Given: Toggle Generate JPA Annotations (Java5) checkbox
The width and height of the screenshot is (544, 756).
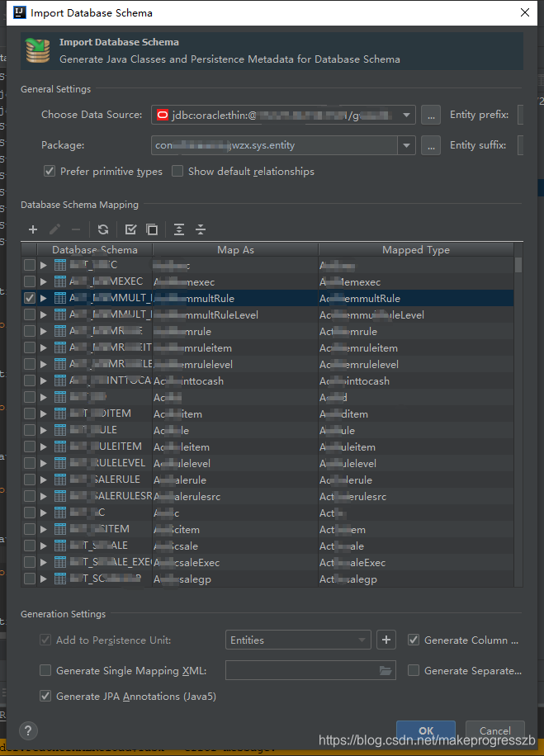Looking at the screenshot, I should [45, 697].
